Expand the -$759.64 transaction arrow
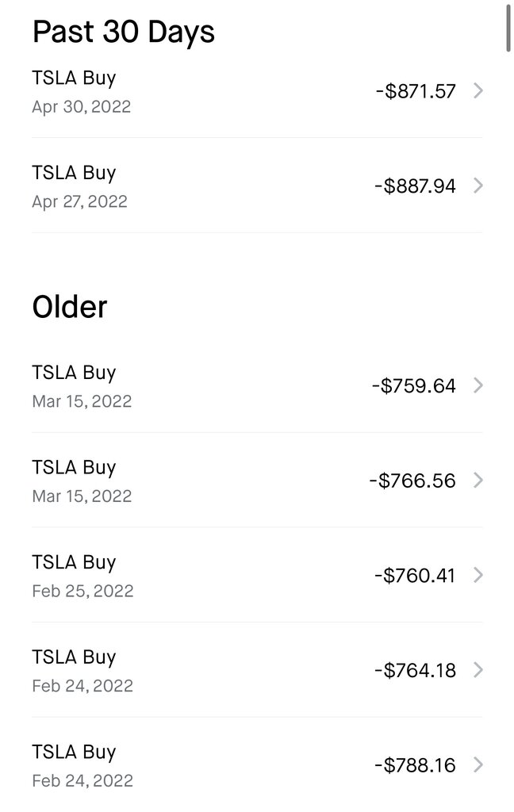 pyautogui.click(x=478, y=386)
